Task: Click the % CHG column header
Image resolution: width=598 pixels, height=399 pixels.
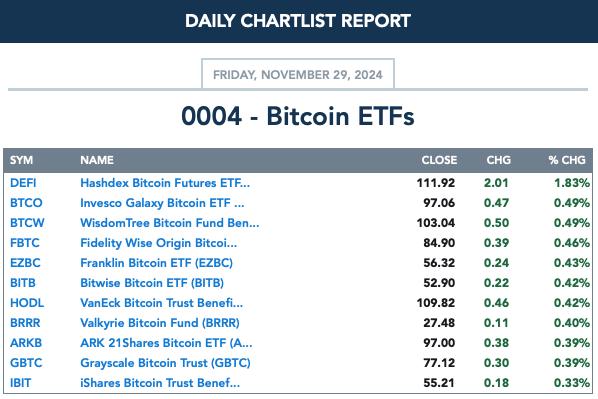Action: [567, 160]
